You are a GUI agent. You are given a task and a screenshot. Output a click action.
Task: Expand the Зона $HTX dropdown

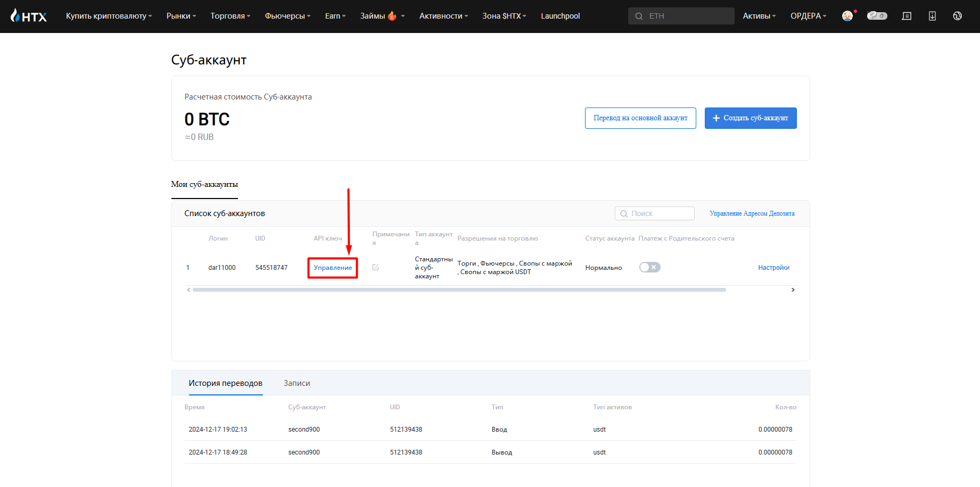coord(504,16)
